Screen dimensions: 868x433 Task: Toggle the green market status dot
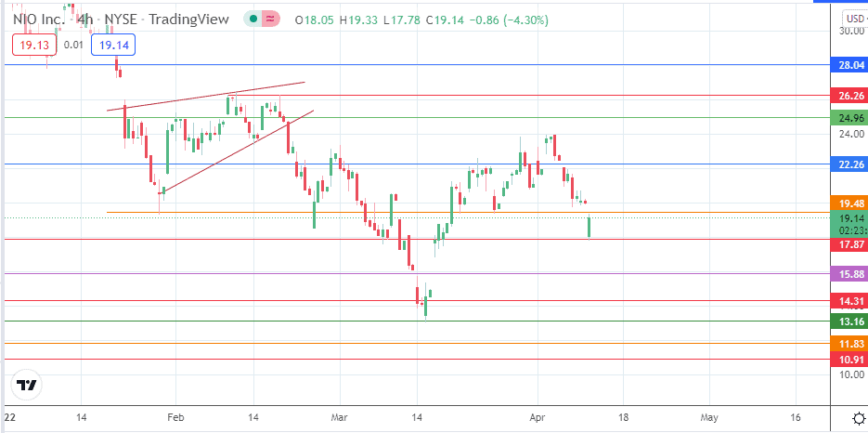[x=253, y=20]
